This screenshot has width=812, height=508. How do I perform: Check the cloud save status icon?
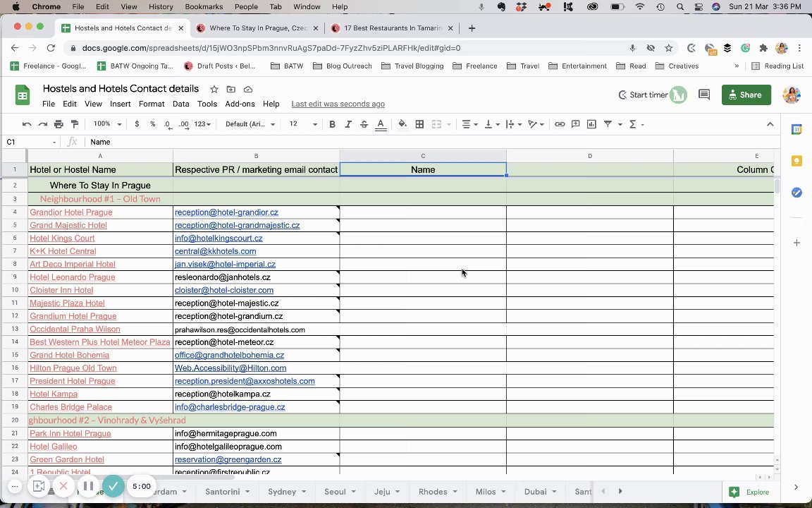pyautogui.click(x=248, y=89)
